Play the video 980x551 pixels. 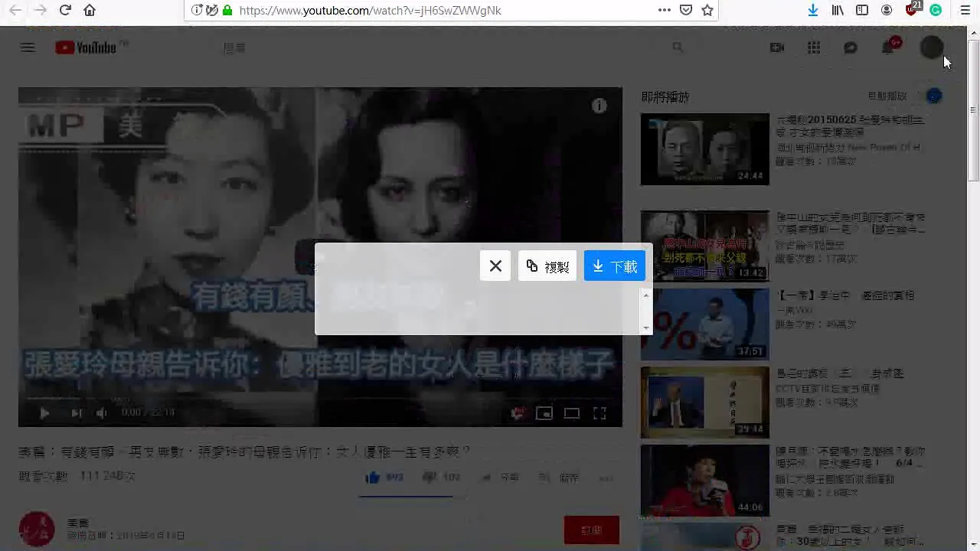pos(44,413)
